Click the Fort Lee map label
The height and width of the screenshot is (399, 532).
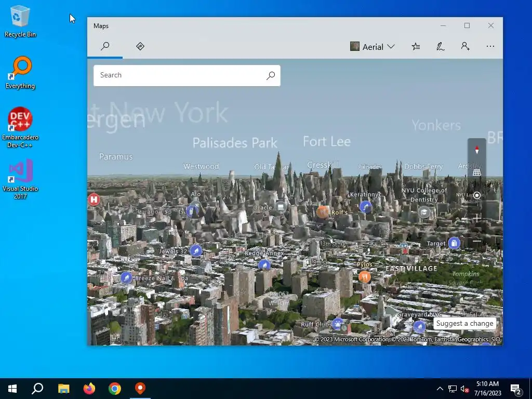click(327, 141)
